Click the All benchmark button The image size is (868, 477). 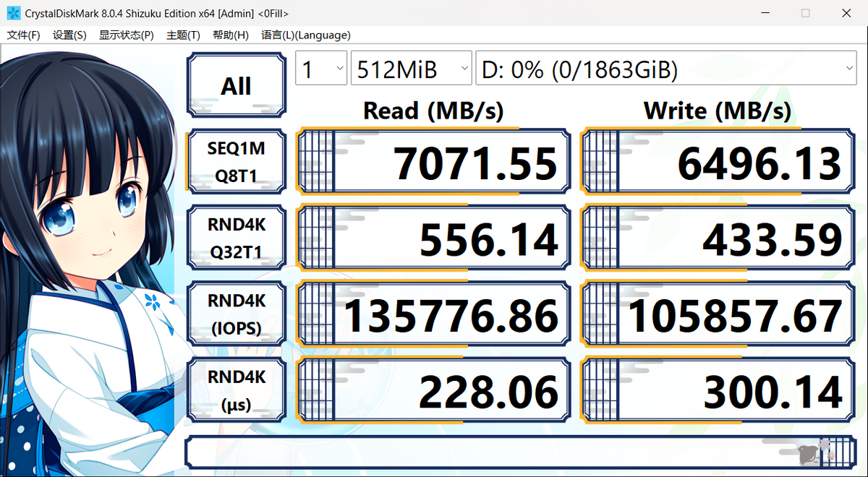coord(236,85)
